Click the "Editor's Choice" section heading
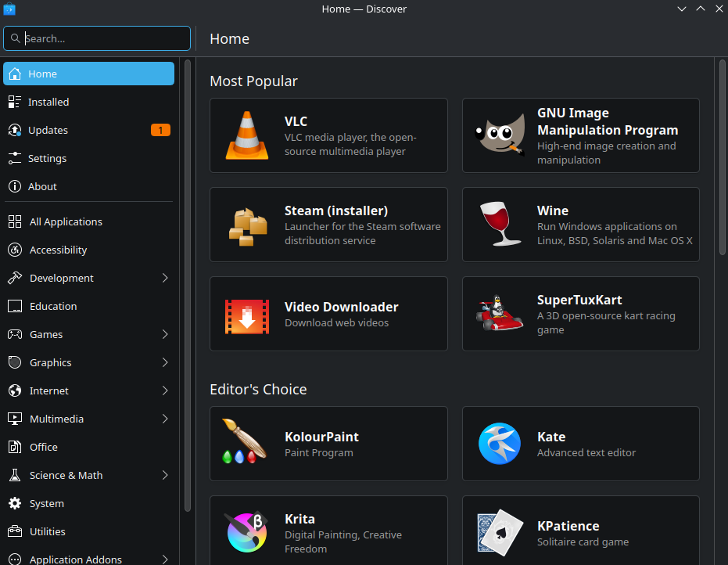This screenshot has width=728, height=565. pyautogui.click(x=258, y=389)
